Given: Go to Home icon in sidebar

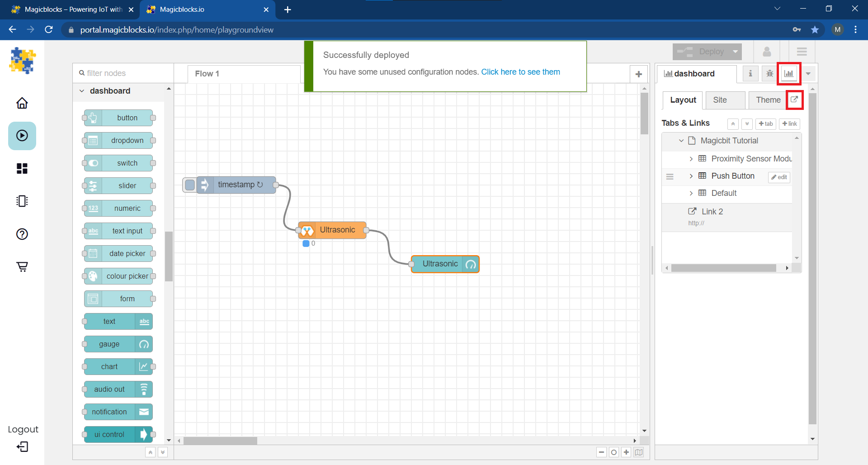Looking at the screenshot, I should 22,103.
